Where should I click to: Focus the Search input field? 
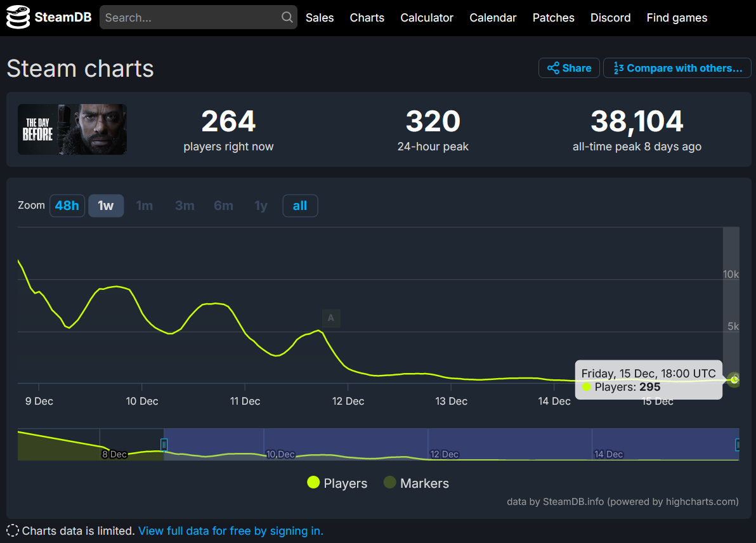pos(198,17)
